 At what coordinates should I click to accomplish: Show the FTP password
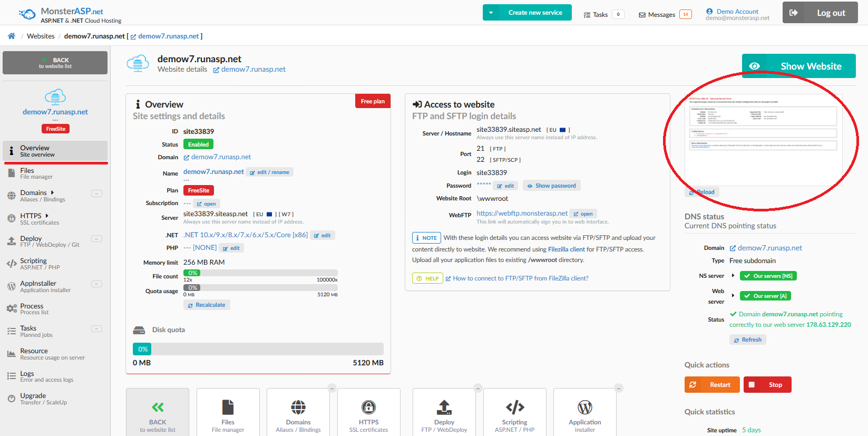(551, 186)
